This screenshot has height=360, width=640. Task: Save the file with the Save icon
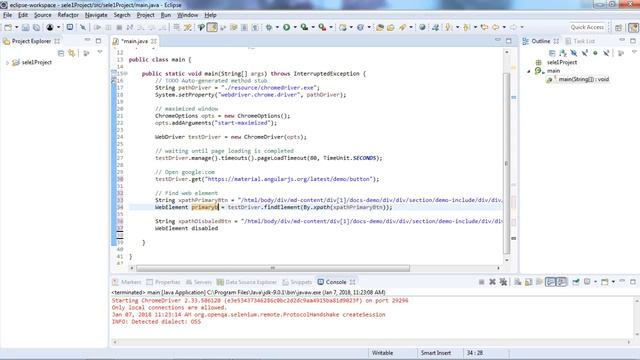(25, 27)
